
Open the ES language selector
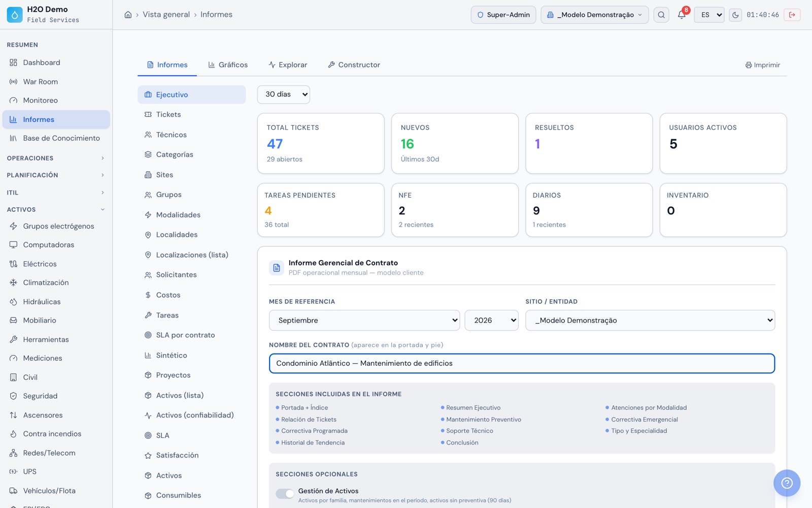[709, 15]
